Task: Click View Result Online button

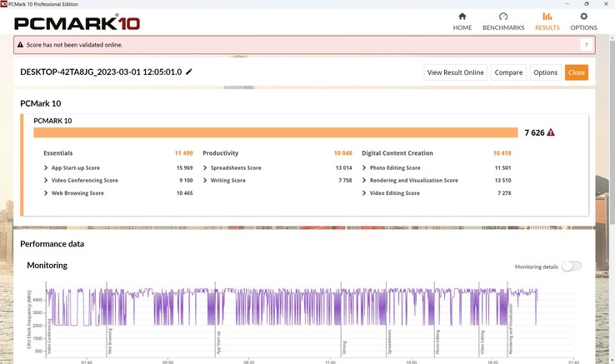Action: point(455,72)
